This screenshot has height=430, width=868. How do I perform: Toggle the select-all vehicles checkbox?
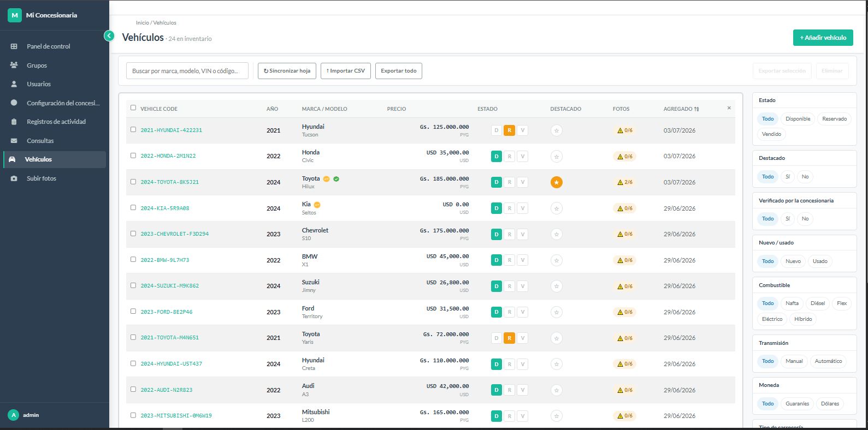pos(133,107)
